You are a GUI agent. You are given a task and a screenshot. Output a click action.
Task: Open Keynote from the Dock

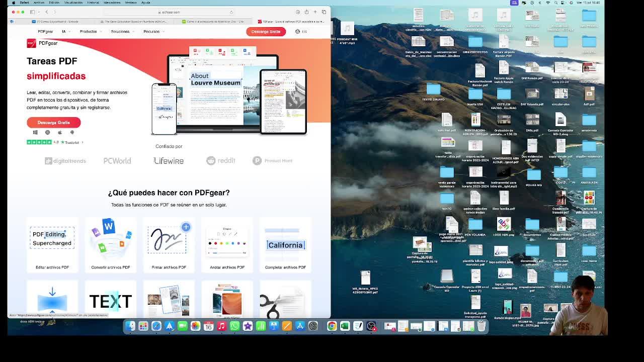pyautogui.click(x=274, y=326)
